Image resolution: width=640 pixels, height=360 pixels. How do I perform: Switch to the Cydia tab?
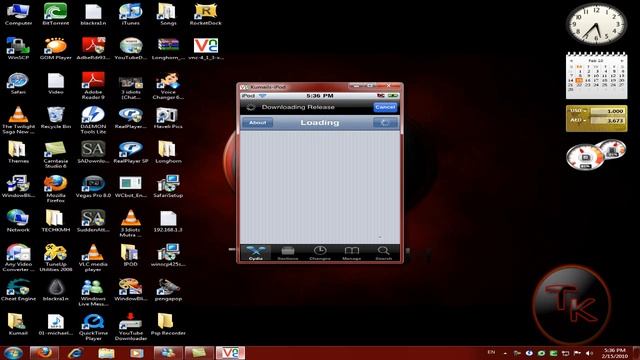(256, 253)
